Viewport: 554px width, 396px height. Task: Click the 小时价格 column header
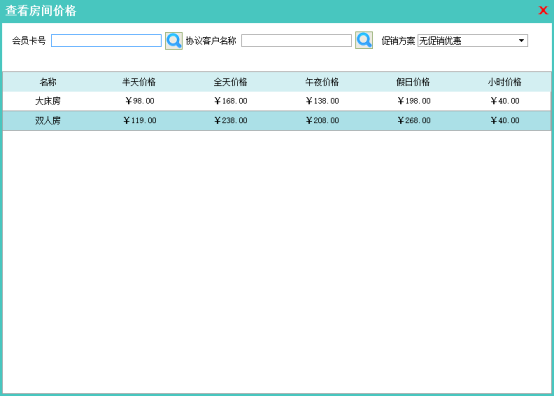tap(505, 82)
